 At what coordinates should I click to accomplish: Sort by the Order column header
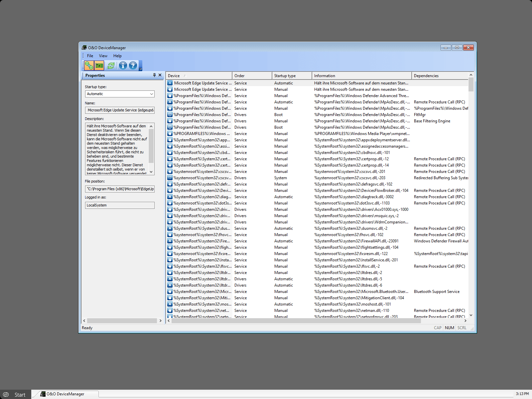pyautogui.click(x=252, y=76)
